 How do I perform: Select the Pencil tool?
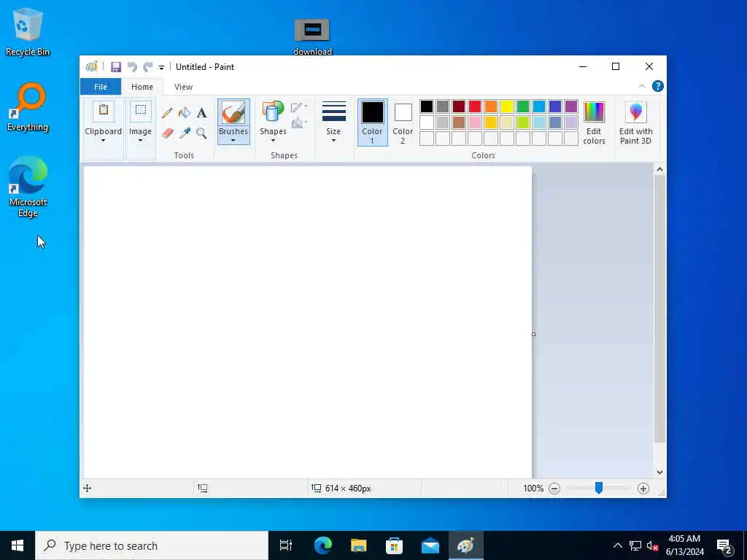click(167, 113)
